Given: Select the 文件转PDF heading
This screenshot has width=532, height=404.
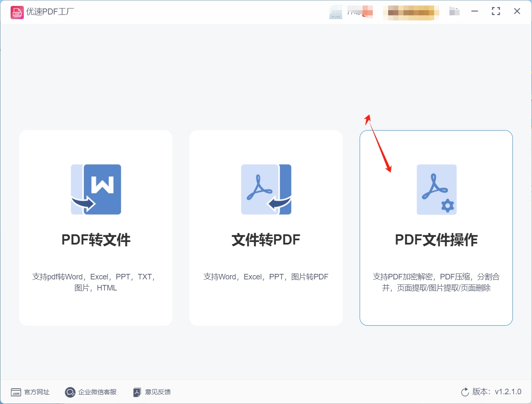Looking at the screenshot, I should pyautogui.click(x=266, y=240).
